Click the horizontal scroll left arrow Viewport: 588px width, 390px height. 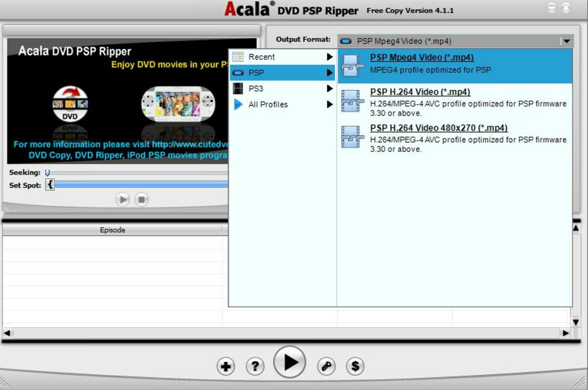pyautogui.click(x=7, y=333)
